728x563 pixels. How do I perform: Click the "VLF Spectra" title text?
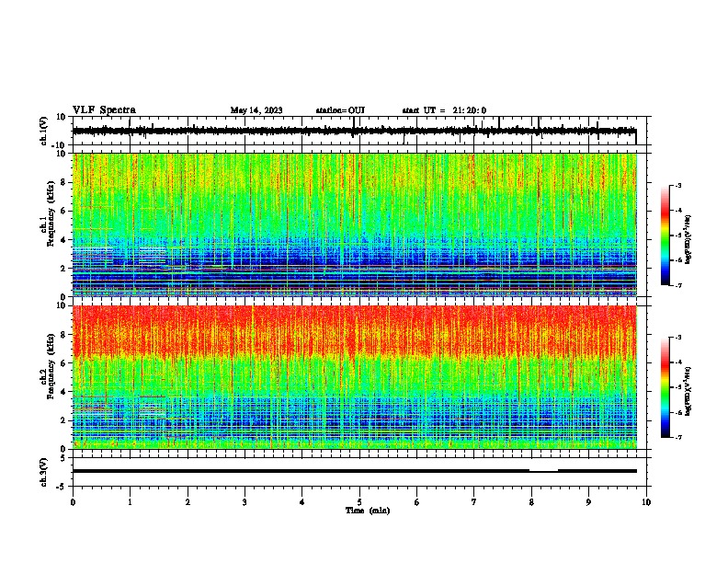point(104,110)
